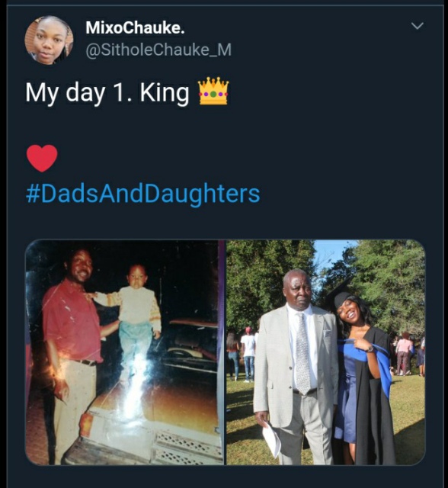Click the graduation cap in the photo
This screenshot has height=488, width=448.
tap(339, 293)
